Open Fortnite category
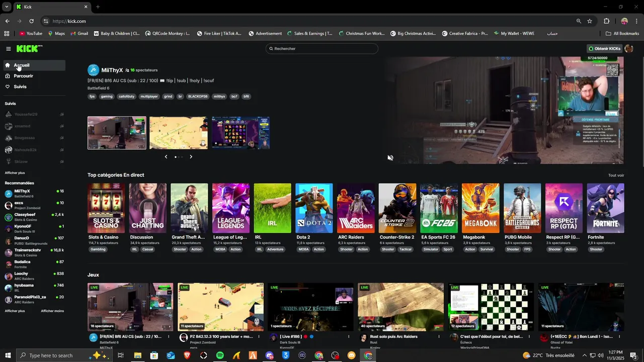This screenshot has height=362, width=644. pyautogui.click(x=605, y=208)
